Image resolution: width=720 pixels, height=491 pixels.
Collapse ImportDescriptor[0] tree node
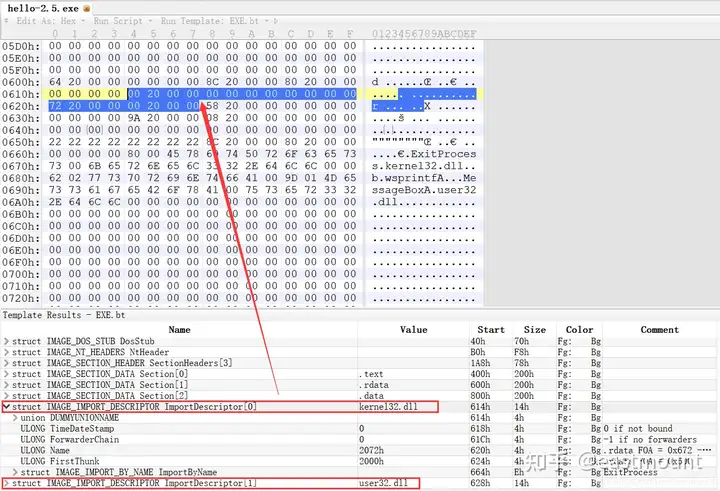(x=6, y=406)
